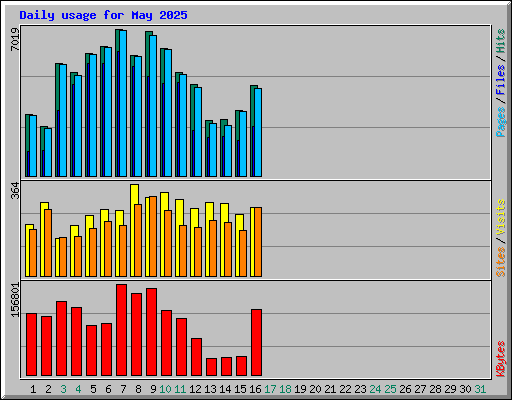Click the Sites legend label

501,262
